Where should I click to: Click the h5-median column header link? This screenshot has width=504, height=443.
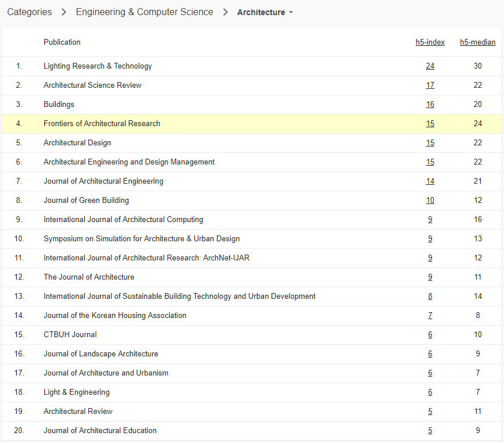[478, 42]
